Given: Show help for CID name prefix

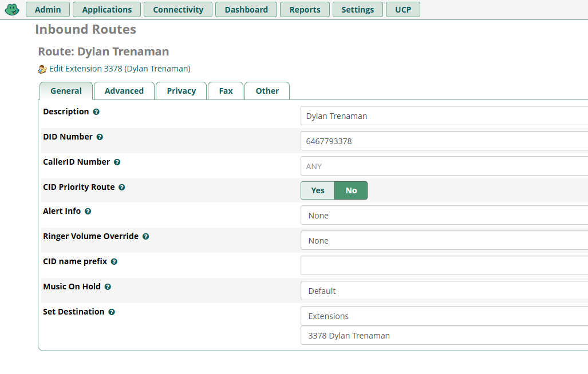Looking at the screenshot, I should (x=115, y=262).
